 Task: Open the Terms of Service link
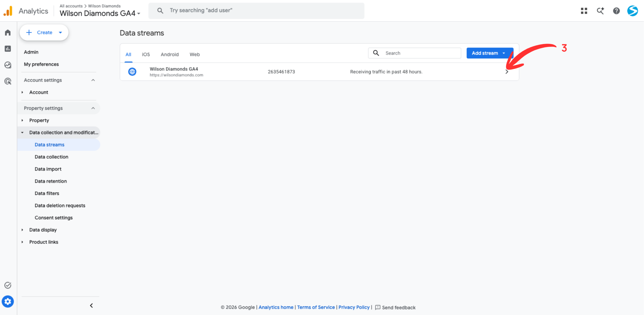click(316, 307)
